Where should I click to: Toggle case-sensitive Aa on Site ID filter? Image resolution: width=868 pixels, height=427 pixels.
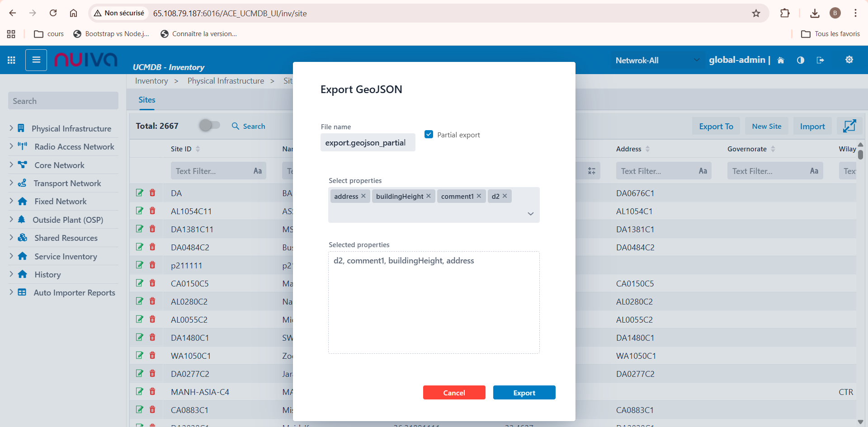pos(258,171)
